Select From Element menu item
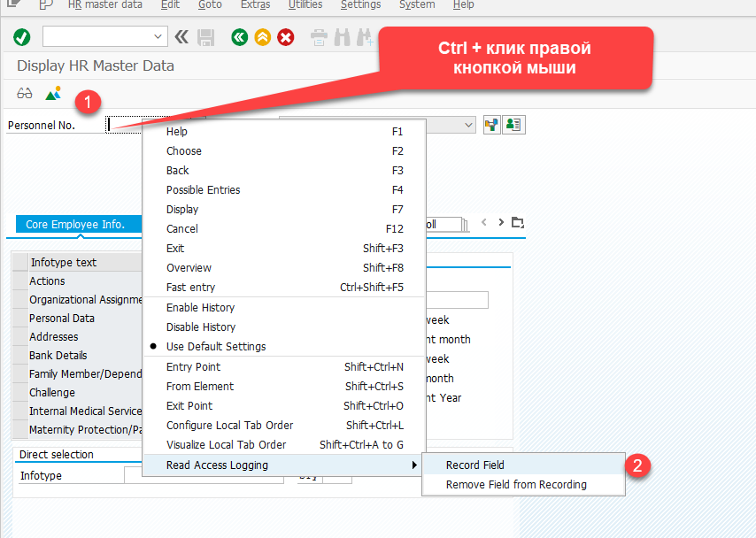The image size is (756, 538). click(x=284, y=386)
